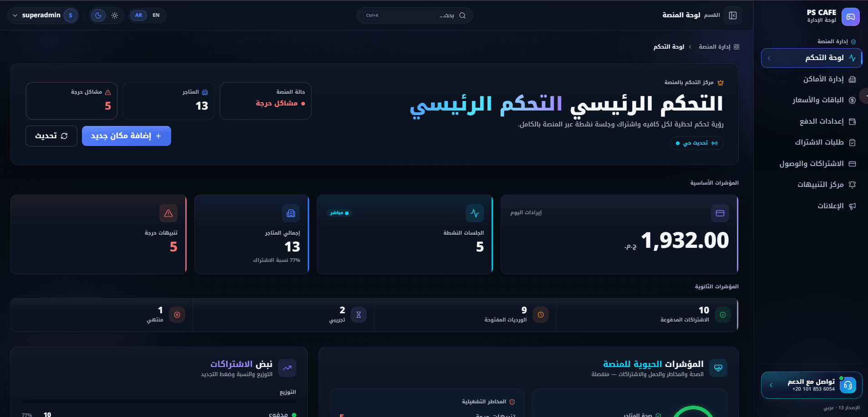Click the chevron on لوحة التحكم sidebar item
868x417 pixels.
[769, 58]
